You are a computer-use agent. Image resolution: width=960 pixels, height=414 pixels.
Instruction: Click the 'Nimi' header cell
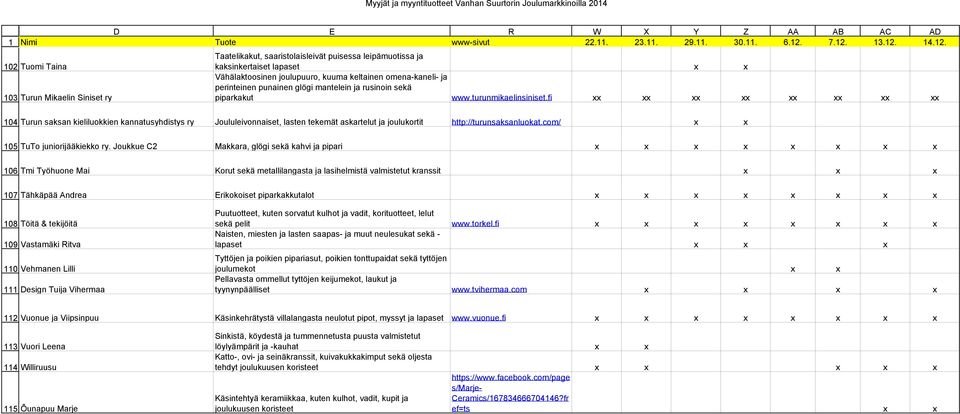point(116,42)
